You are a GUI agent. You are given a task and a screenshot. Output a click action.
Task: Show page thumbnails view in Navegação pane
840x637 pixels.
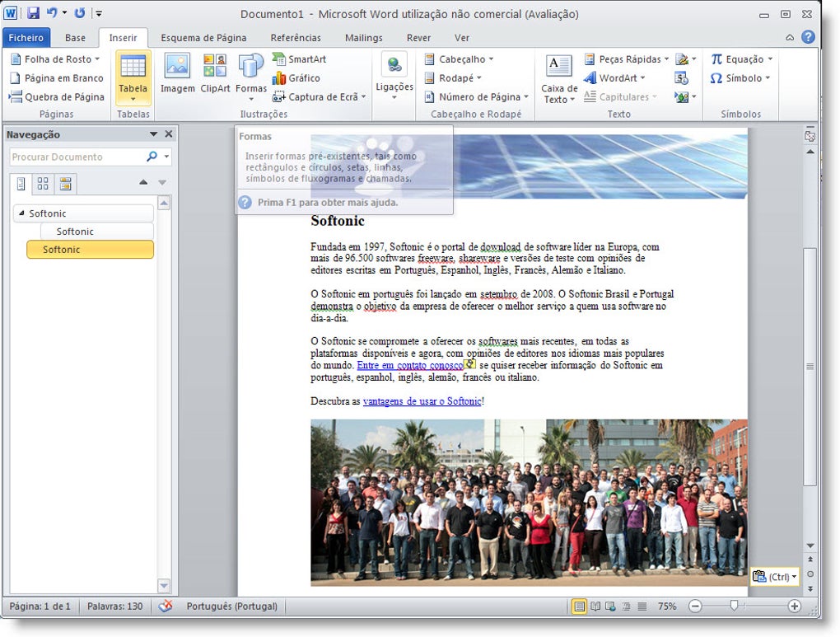[x=43, y=183]
